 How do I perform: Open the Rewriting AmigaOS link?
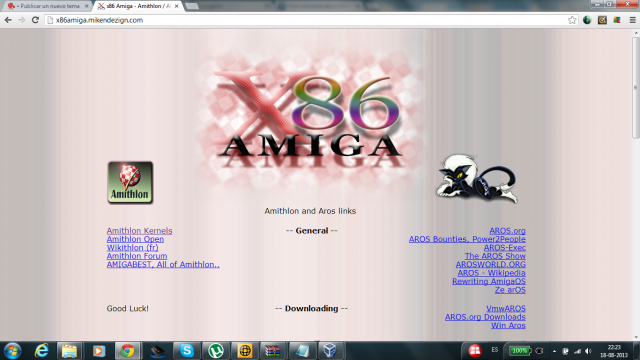coord(489,281)
